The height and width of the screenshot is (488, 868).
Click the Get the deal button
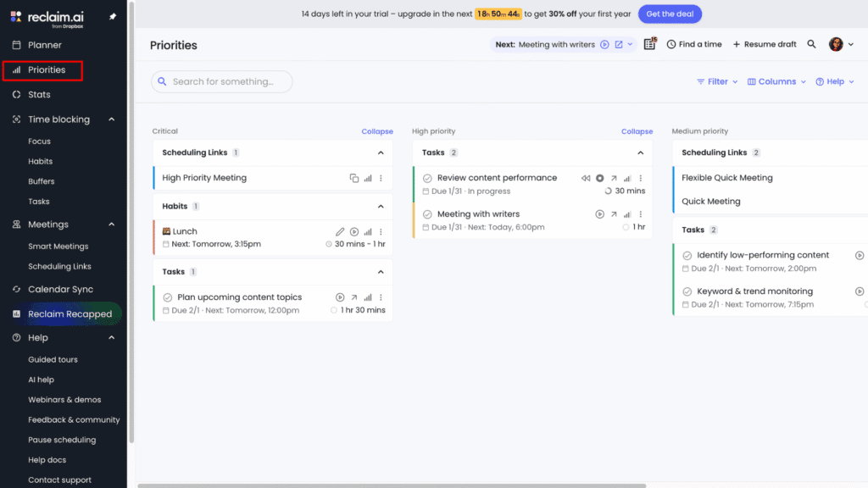pos(670,14)
